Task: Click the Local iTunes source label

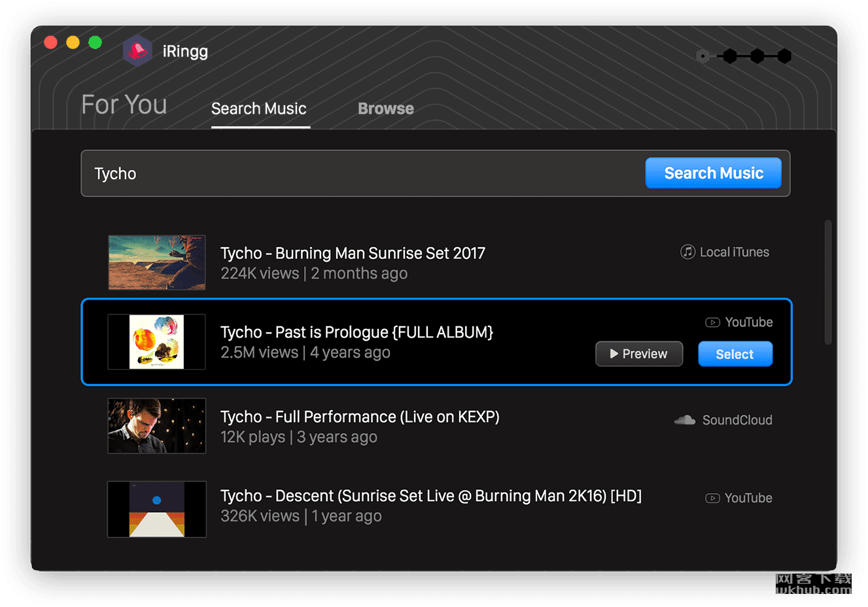Action: point(735,252)
